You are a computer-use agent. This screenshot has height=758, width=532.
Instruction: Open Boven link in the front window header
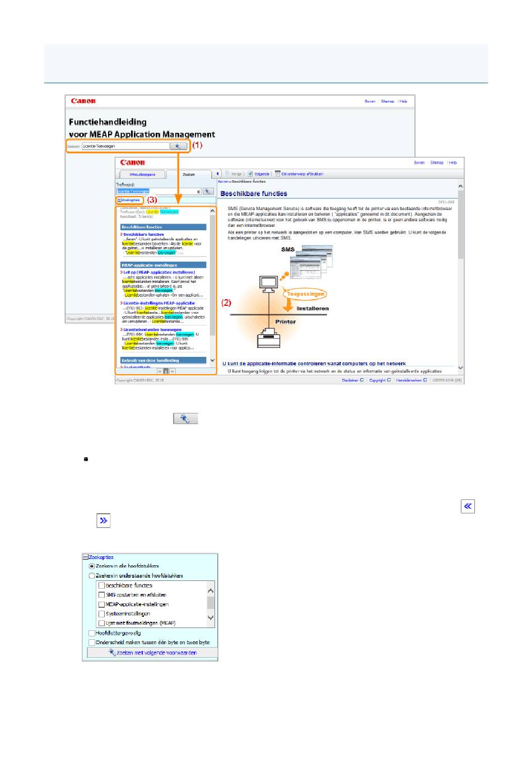point(419,162)
